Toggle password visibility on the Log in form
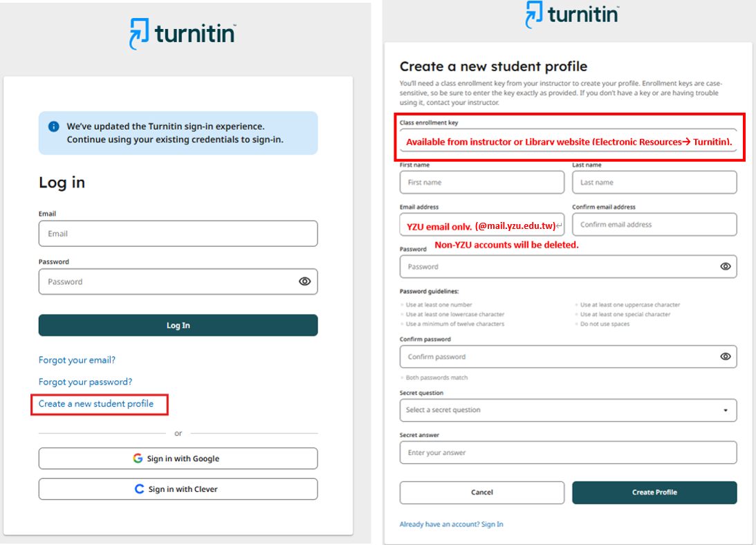This screenshot has width=756, height=545. [304, 281]
